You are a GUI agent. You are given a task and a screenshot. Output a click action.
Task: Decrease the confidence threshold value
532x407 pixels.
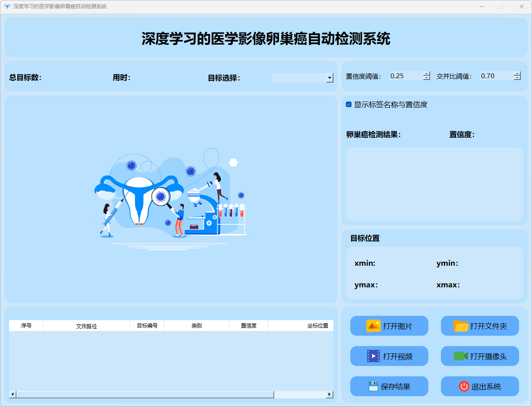(x=427, y=78)
